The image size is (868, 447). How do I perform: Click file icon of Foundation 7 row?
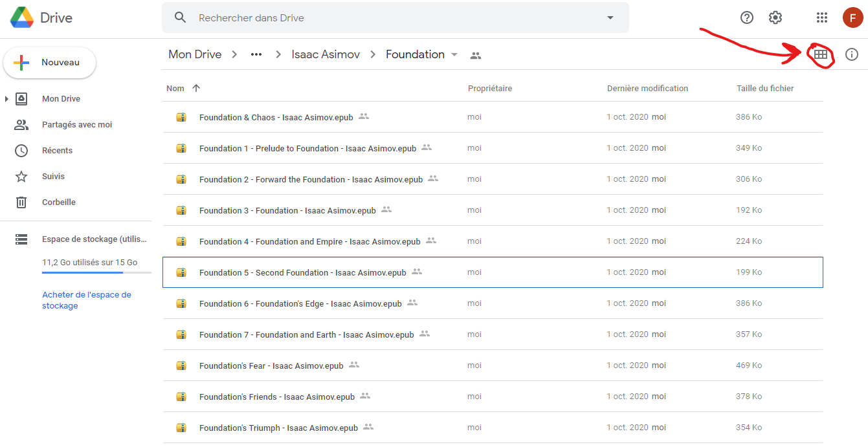(181, 334)
